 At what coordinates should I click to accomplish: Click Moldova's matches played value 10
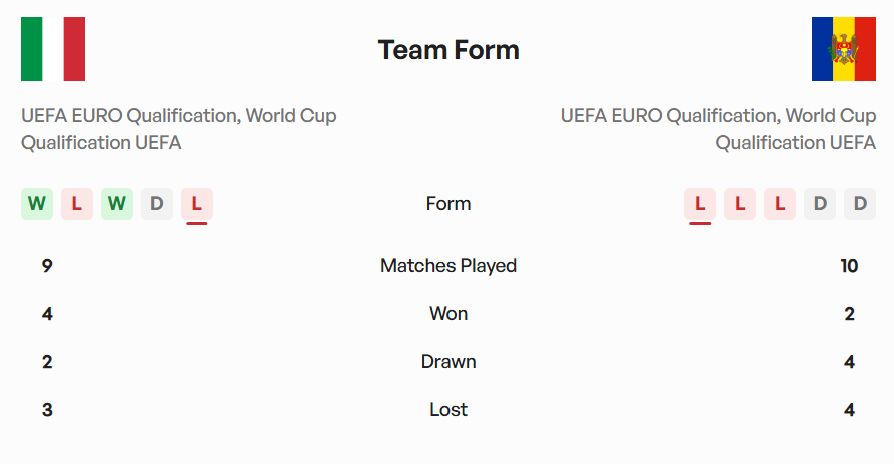(x=849, y=266)
